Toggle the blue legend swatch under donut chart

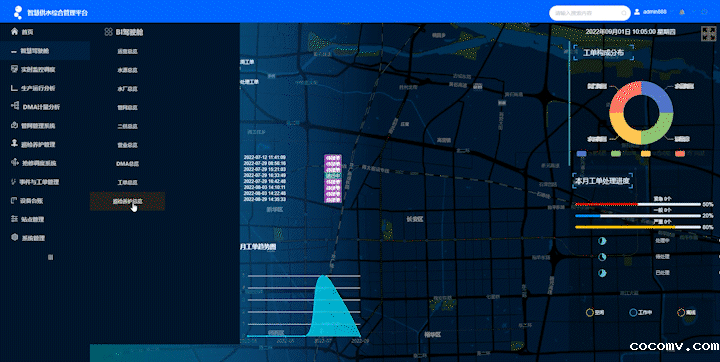[x=581, y=153]
